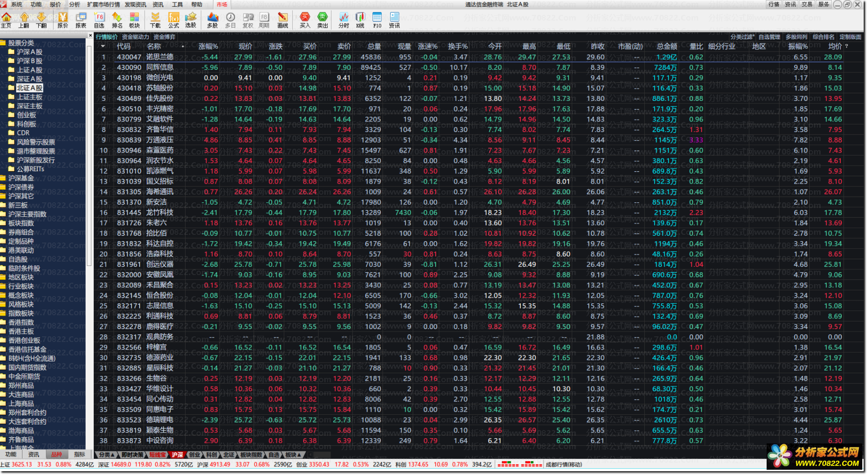
Task: Open the column header dropdown arrow before 代码
Action: tap(102, 46)
